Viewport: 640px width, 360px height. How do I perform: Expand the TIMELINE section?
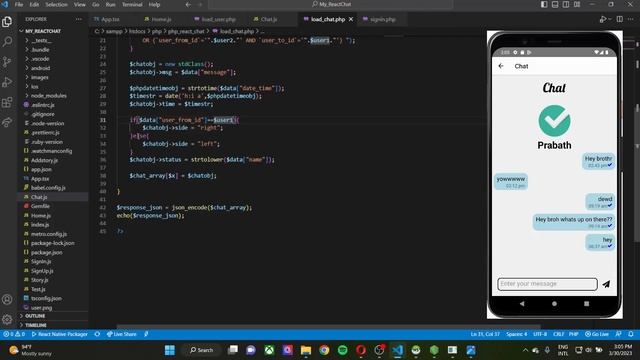click(x=36, y=325)
